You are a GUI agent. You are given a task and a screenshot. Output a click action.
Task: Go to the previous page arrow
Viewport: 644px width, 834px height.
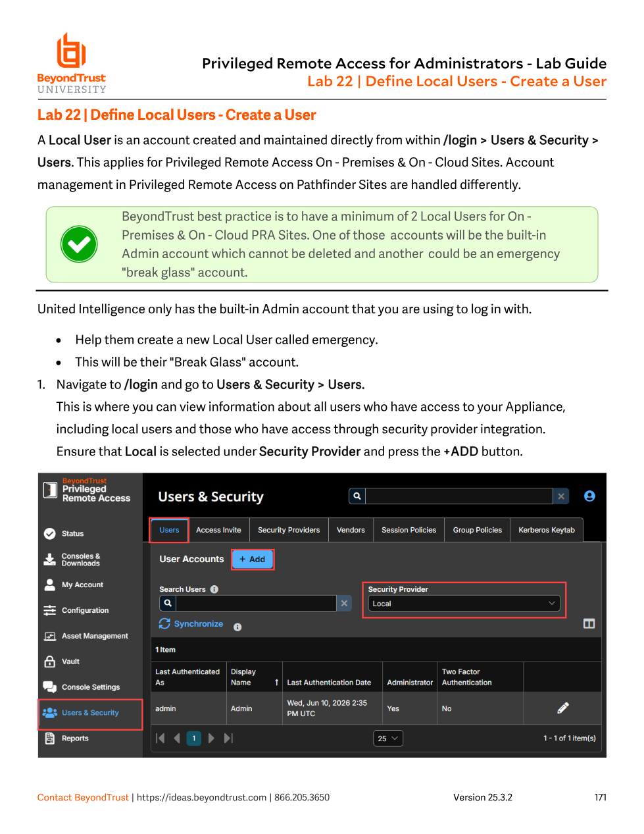[177, 739]
